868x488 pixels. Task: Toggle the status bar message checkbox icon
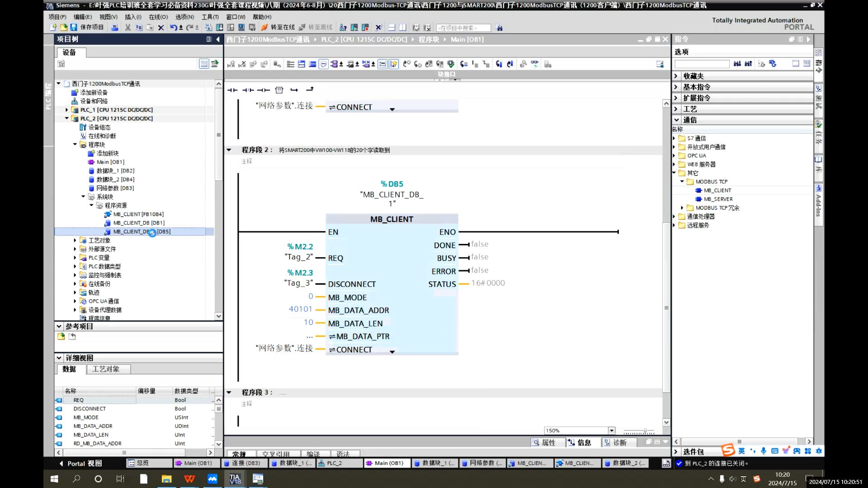click(x=679, y=463)
